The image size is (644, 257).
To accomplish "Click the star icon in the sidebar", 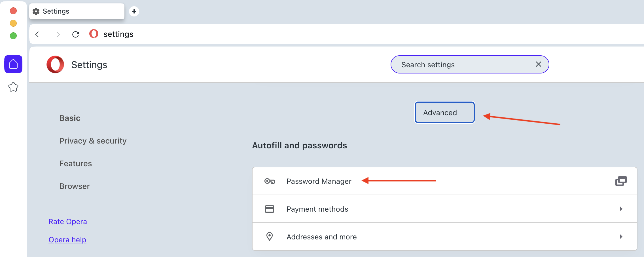I will pyautogui.click(x=13, y=87).
